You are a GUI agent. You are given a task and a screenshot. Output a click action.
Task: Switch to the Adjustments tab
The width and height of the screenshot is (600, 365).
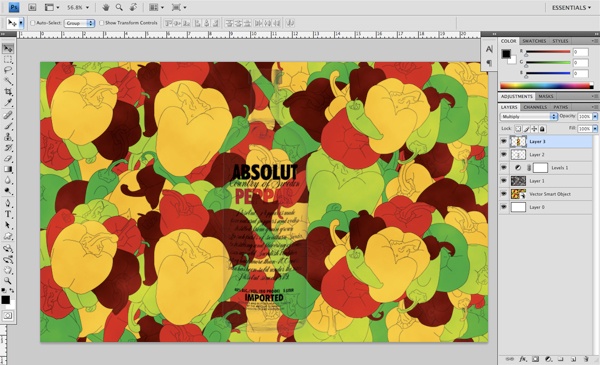coord(517,96)
